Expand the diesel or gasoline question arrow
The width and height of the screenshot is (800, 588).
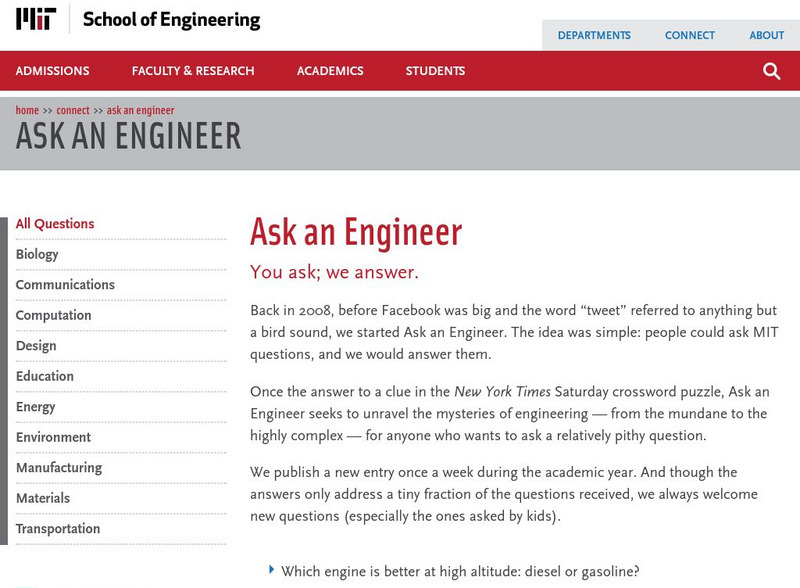click(x=272, y=570)
